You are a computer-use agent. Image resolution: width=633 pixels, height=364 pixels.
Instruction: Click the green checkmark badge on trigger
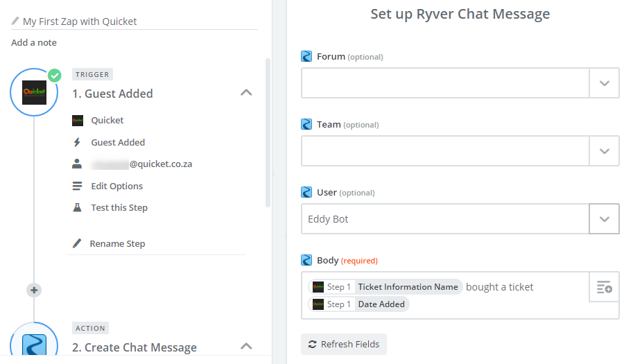point(54,75)
